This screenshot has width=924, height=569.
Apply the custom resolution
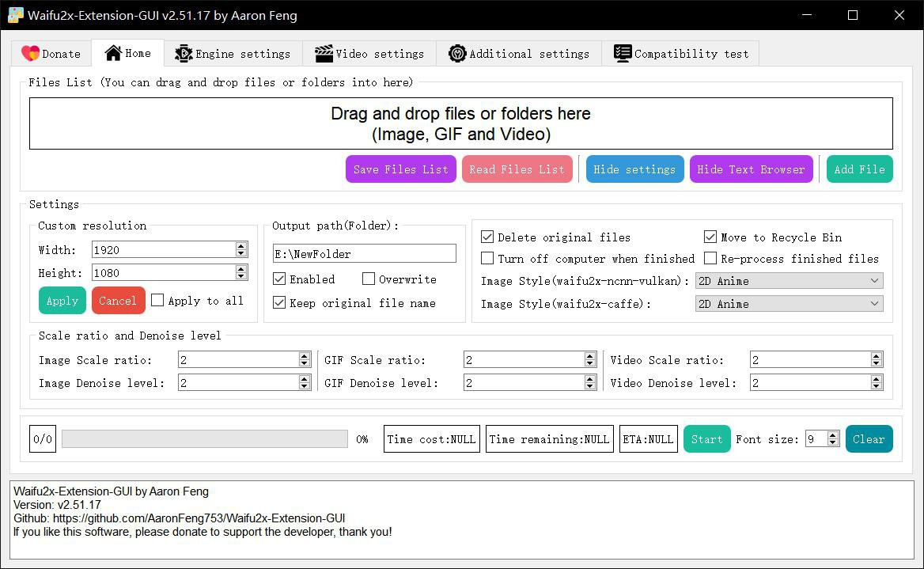62,301
